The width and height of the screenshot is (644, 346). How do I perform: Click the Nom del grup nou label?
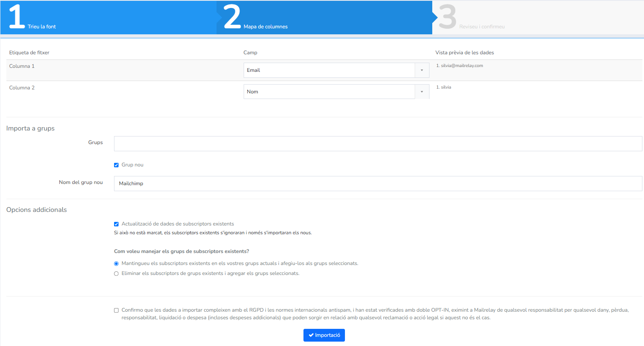[81, 182]
